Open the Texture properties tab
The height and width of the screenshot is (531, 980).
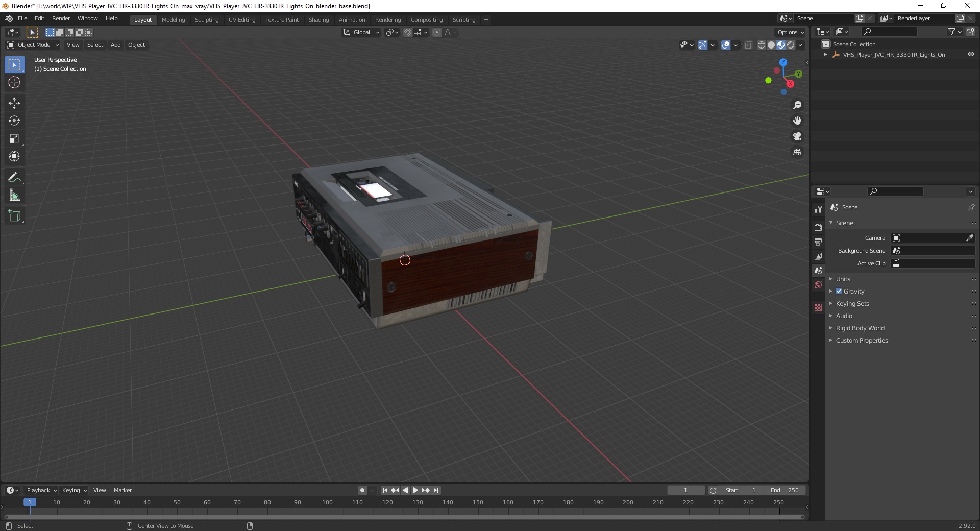pyautogui.click(x=818, y=307)
